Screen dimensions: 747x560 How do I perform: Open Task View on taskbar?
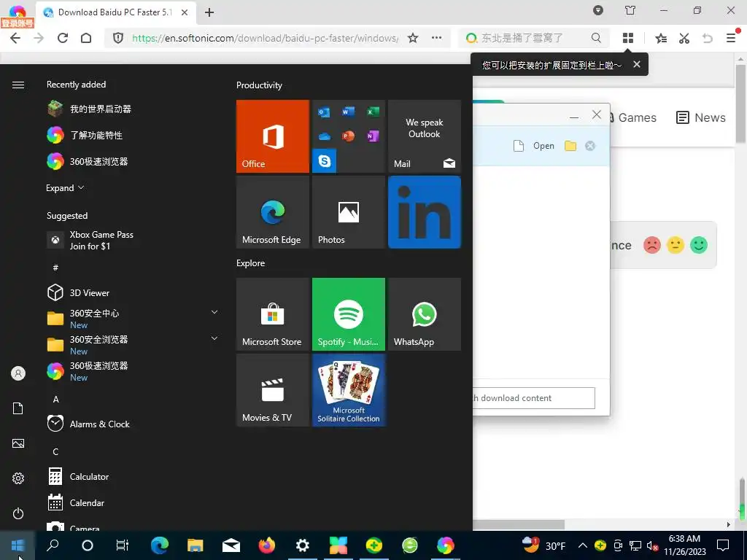(123, 545)
